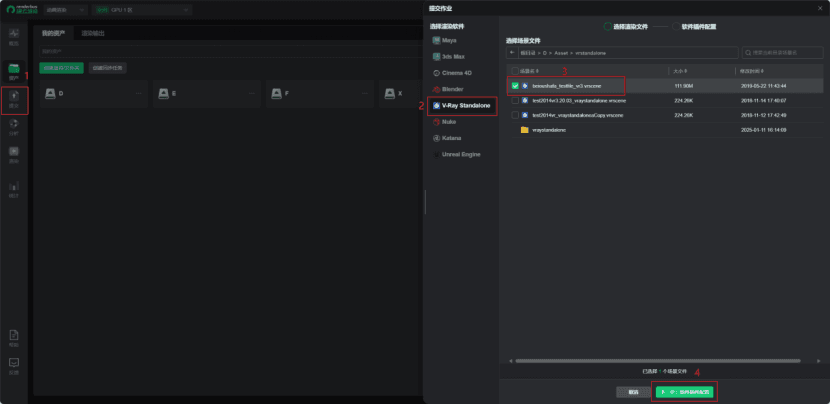Click the 2019-05-22 11:43:44 date cell

(763, 86)
